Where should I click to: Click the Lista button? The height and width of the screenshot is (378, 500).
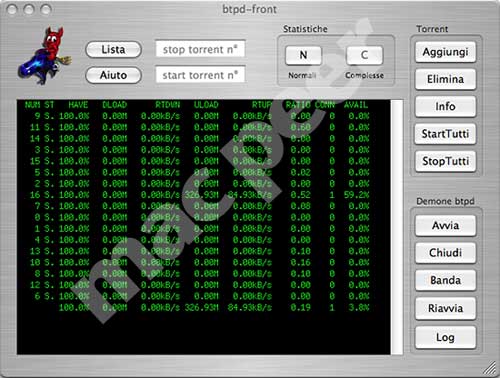[113, 50]
